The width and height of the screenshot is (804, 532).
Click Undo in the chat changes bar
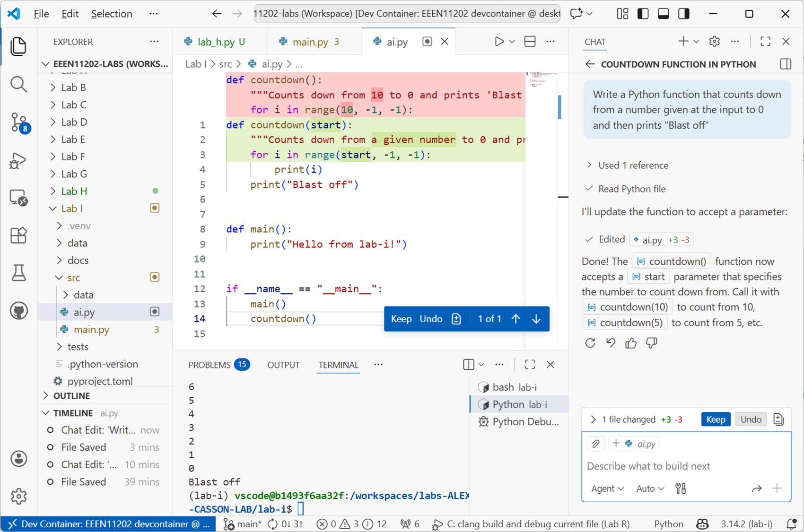(751, 419)
